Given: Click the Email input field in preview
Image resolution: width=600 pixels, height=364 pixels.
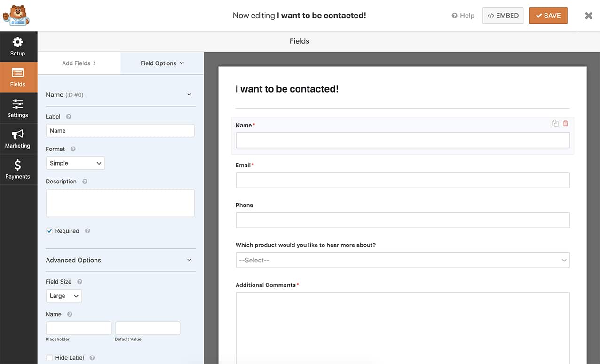Looking at the screenshot, I should [x=403, y=180].
